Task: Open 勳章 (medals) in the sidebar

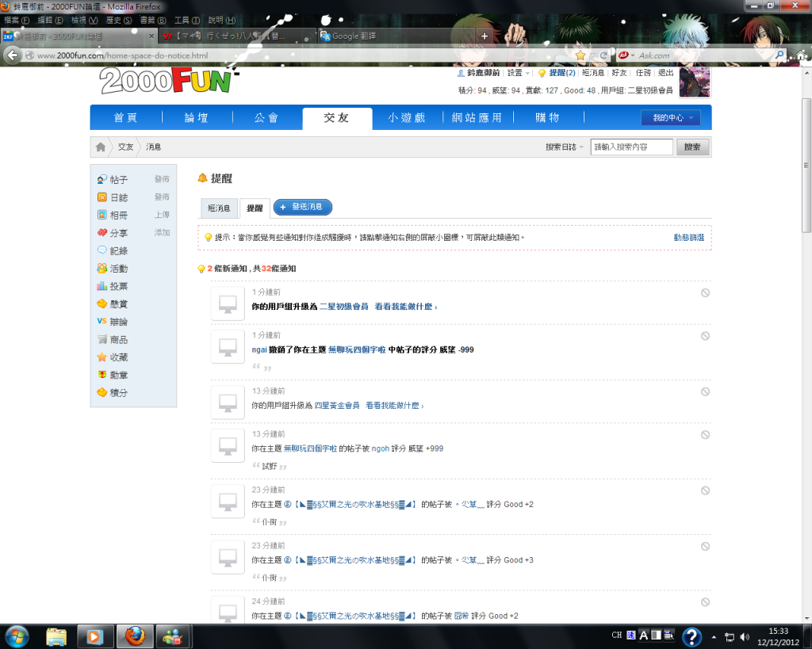Action: click(118, 375)
